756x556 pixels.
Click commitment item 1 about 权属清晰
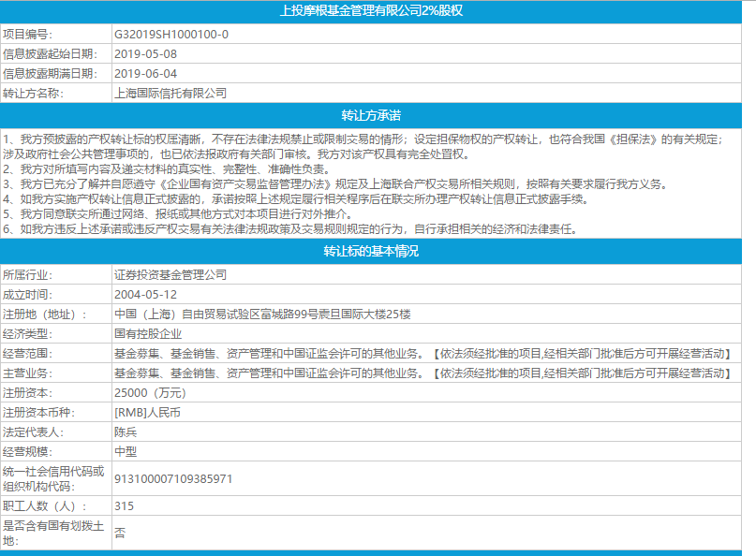363,146
